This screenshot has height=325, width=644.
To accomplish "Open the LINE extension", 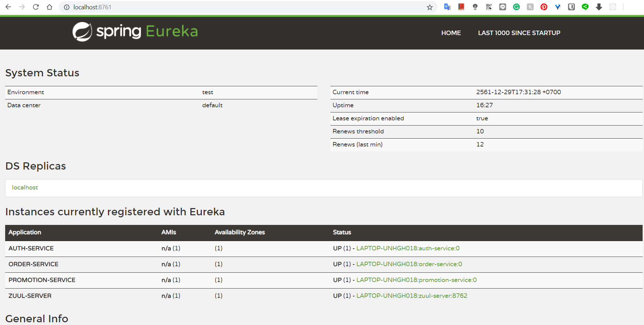I will click(x=503, y=7).
